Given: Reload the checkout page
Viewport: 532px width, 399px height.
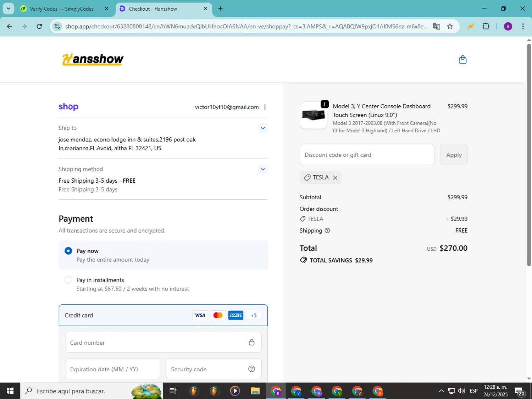Looking at the screenshot, I should tap(39, 26).
